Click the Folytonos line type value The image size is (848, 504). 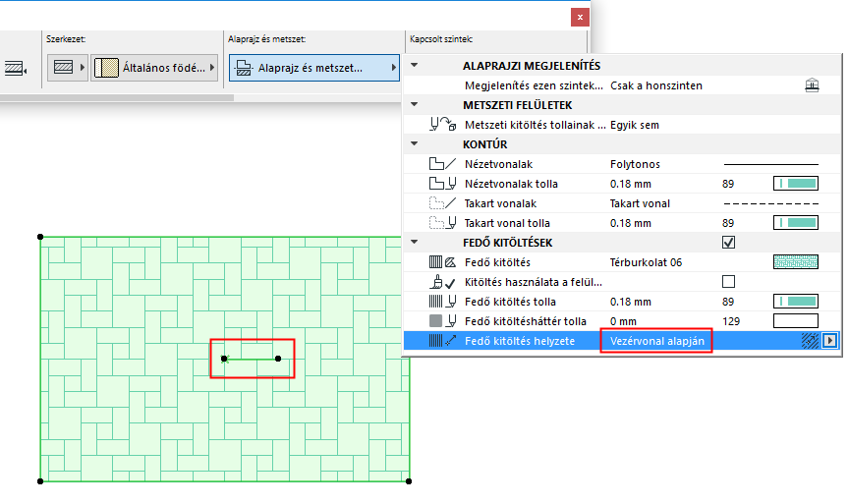click(x=635, y=164)
